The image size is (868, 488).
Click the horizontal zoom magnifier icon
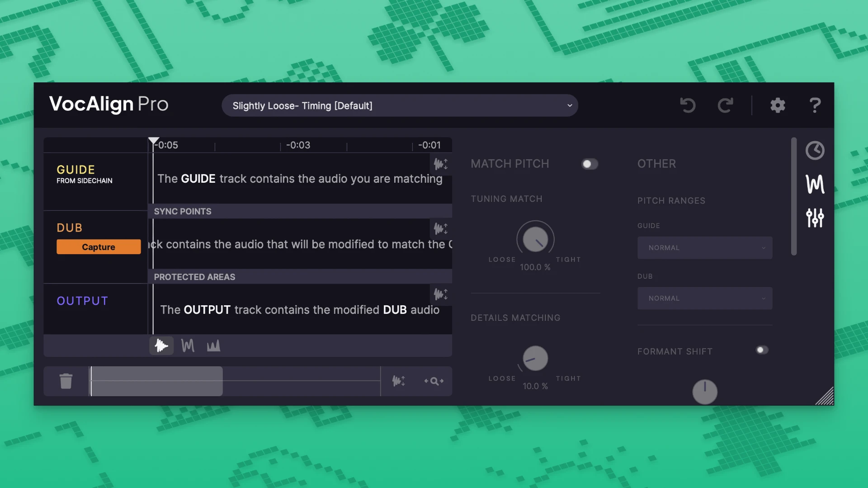pos(434,381)
